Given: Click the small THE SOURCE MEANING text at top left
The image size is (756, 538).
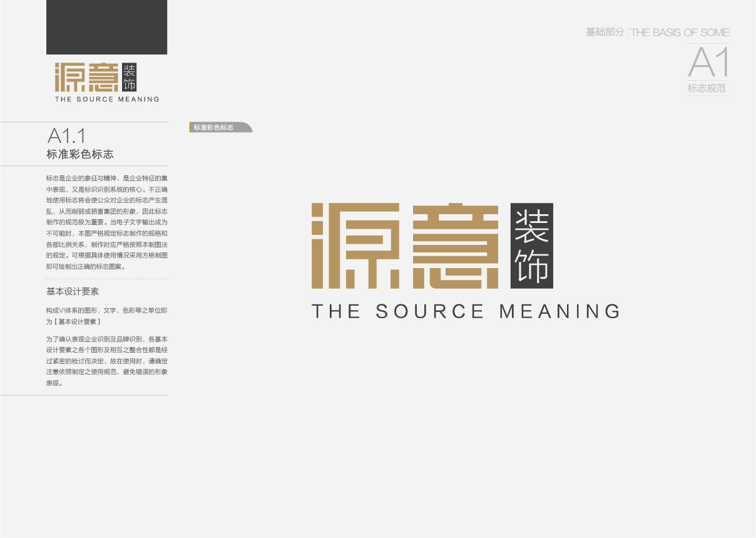Looking at the screenshot, I should (x=107, y=99).
